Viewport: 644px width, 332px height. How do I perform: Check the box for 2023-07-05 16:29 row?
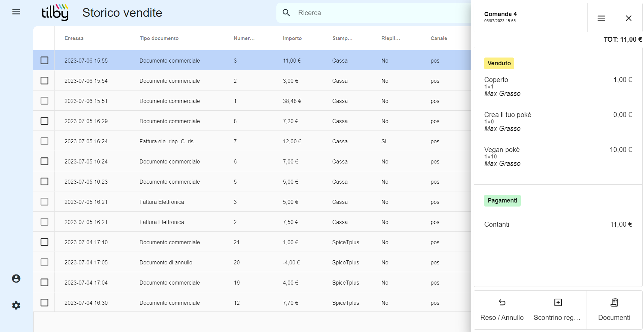point(44,121)
